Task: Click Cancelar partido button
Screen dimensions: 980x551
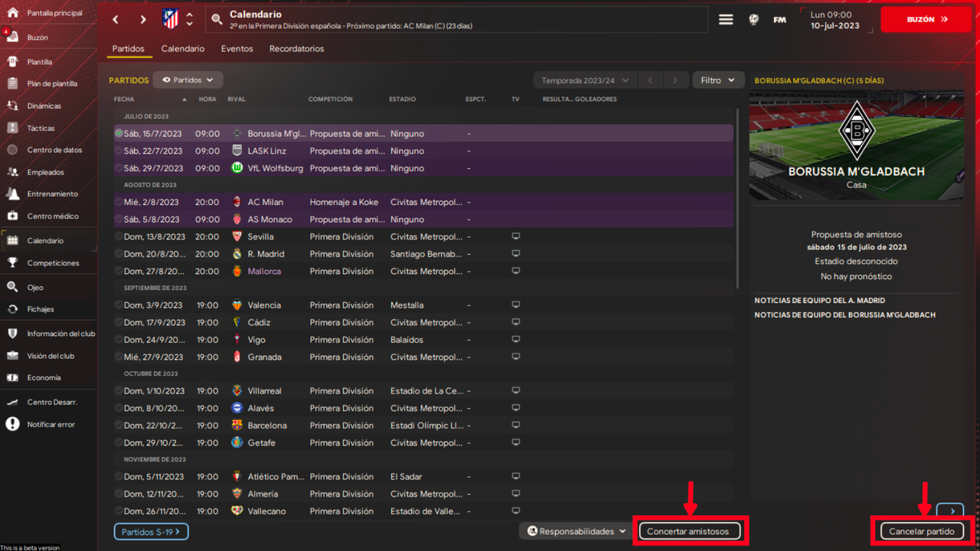Action: coord(922,531)
